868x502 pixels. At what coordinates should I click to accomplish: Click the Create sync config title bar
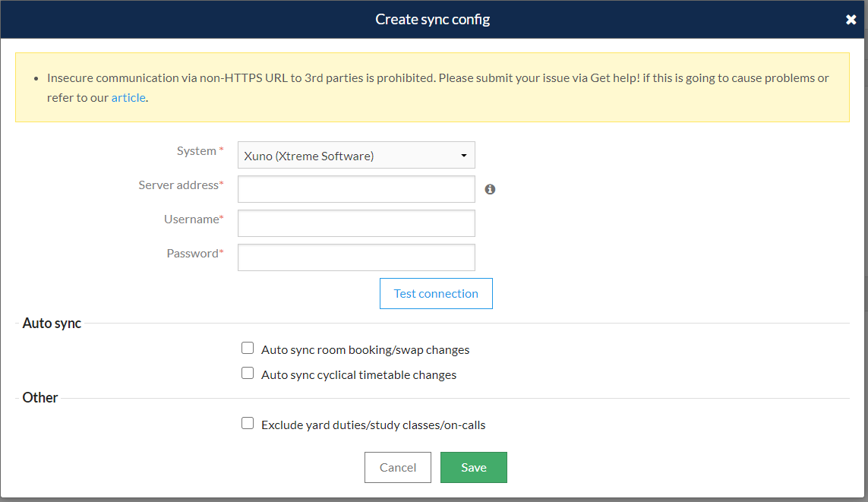tap(432, 20)
